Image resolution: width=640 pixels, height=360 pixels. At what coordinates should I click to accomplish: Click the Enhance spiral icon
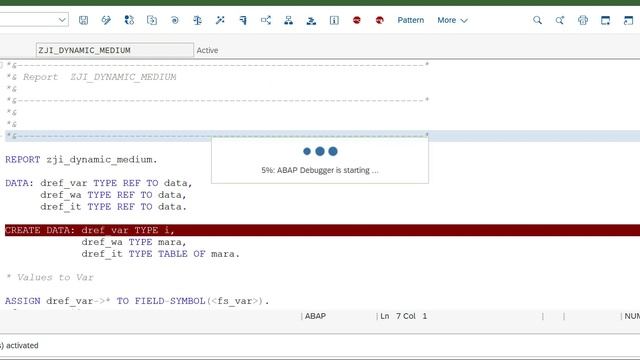[x=175, y=20]
